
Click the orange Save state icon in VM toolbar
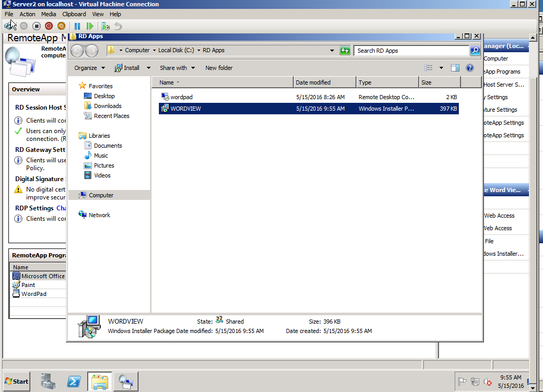[x=61, y=26]
